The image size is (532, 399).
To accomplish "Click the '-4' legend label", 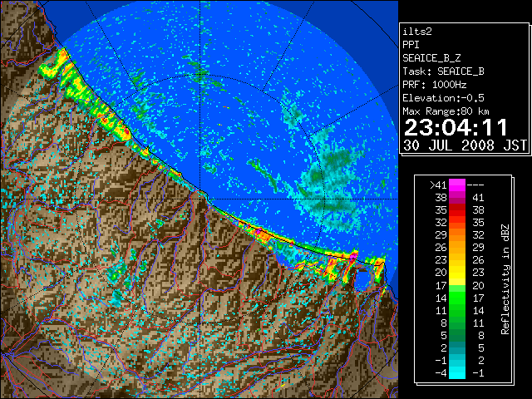I will pos(441,372).
